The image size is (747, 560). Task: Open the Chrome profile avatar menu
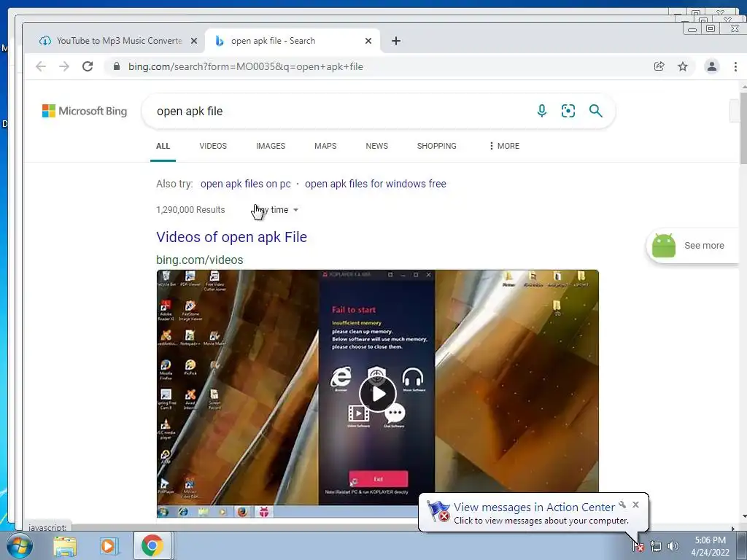[x=712, y=66]
